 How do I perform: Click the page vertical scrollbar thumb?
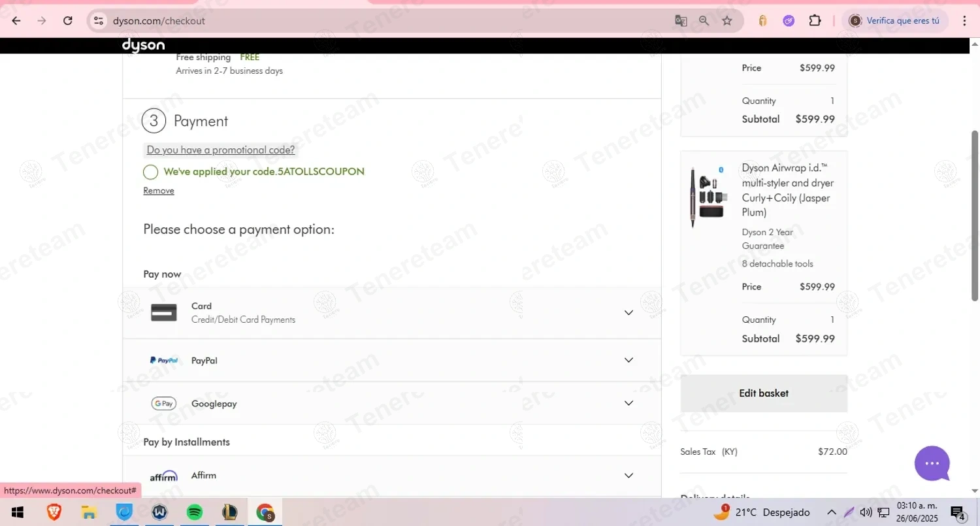pos(975,216)
